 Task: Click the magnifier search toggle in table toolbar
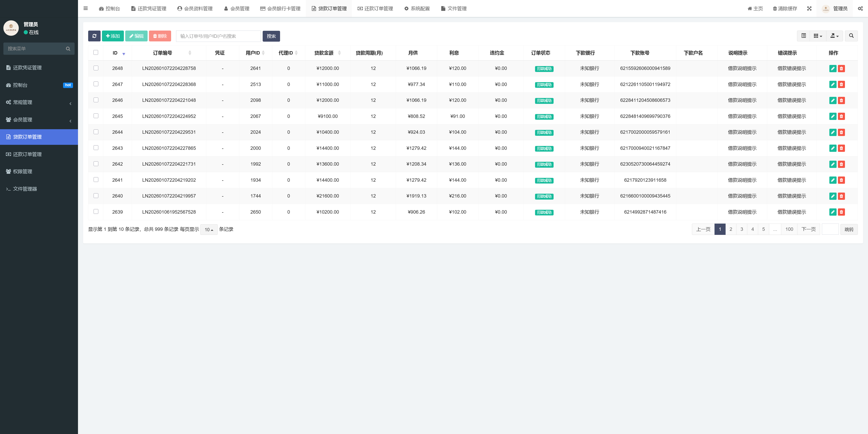[x=851, y=36]
